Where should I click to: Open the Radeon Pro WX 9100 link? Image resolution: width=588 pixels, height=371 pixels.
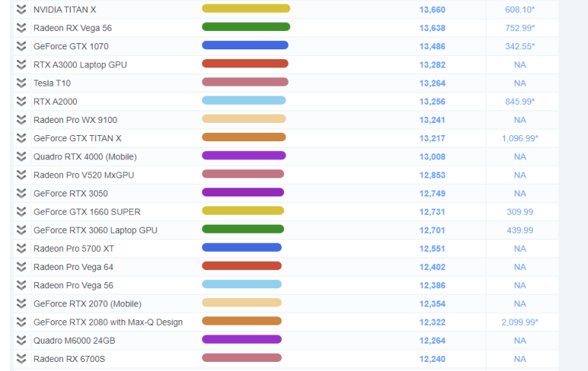click(x=75, y=120)
